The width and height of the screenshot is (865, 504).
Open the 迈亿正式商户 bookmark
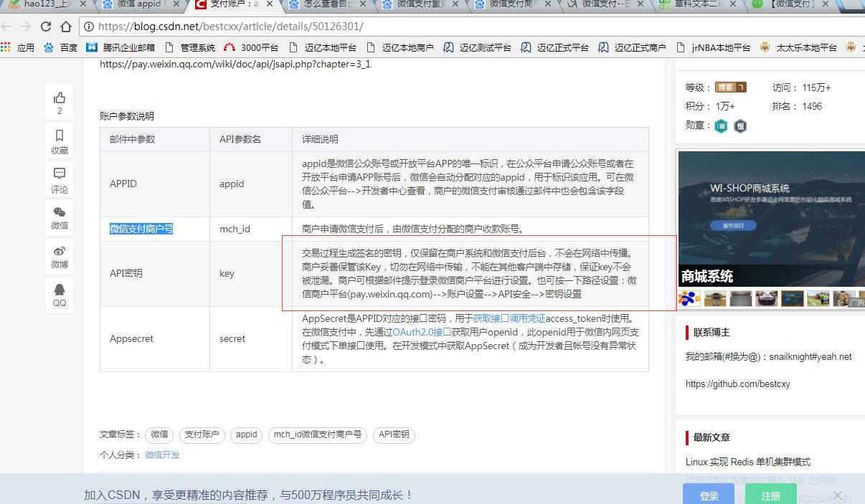tap(633, 47)
